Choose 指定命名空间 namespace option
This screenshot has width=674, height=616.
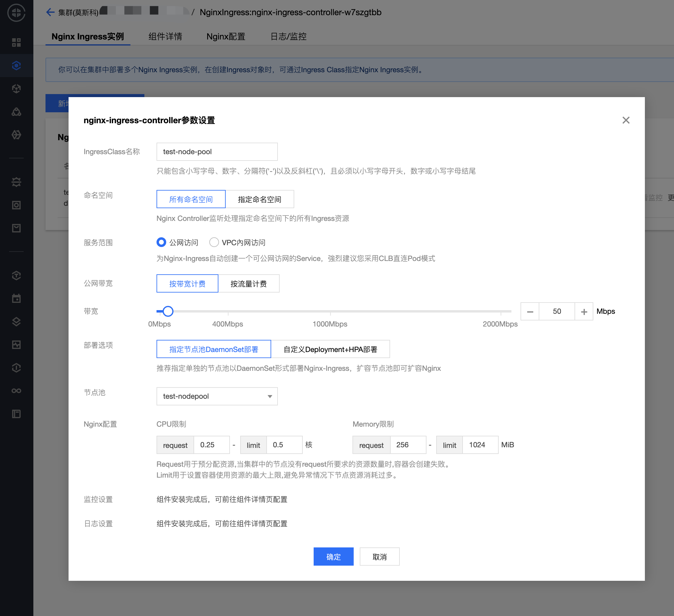click(259, 199)
